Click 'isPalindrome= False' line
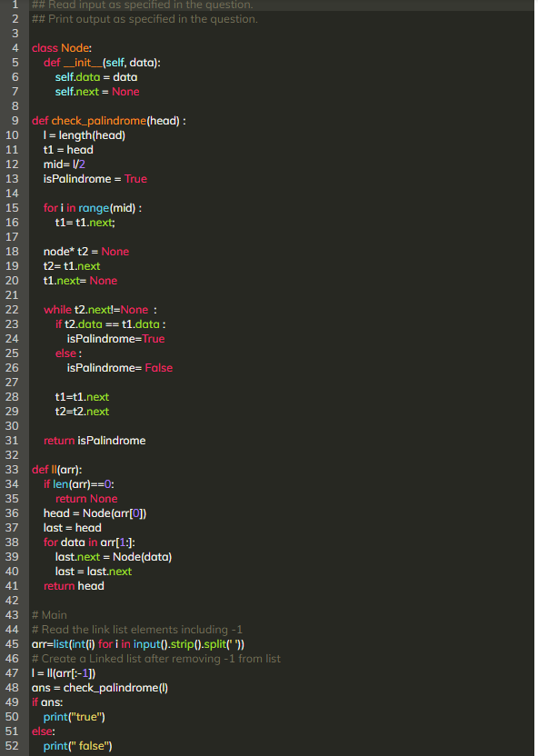 [120, 368]
